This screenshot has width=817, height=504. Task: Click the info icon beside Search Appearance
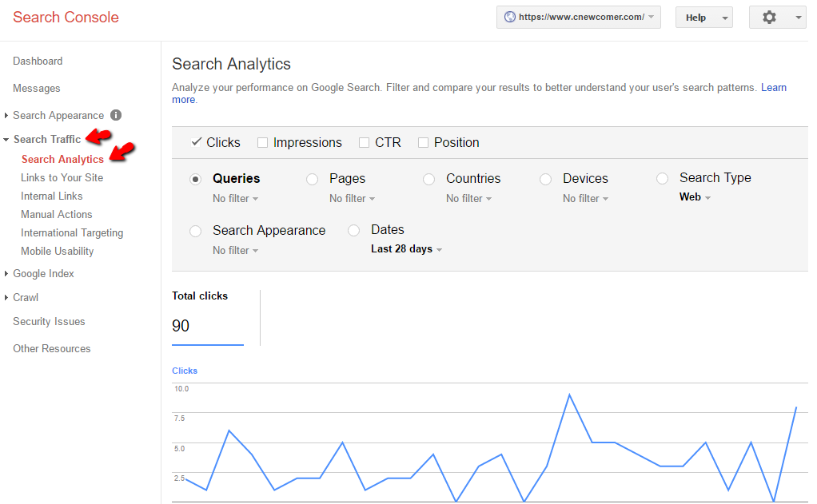[116, 115]
